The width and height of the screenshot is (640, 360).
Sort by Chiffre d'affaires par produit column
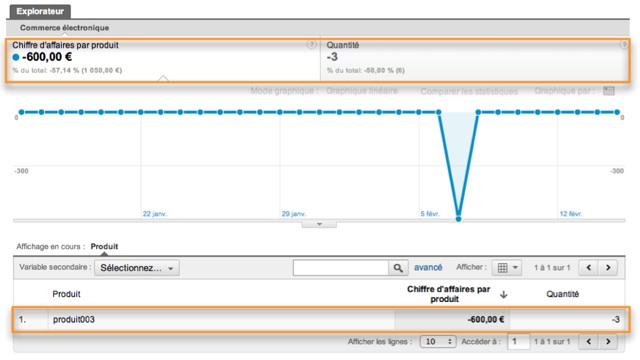[x=448, y=294]
